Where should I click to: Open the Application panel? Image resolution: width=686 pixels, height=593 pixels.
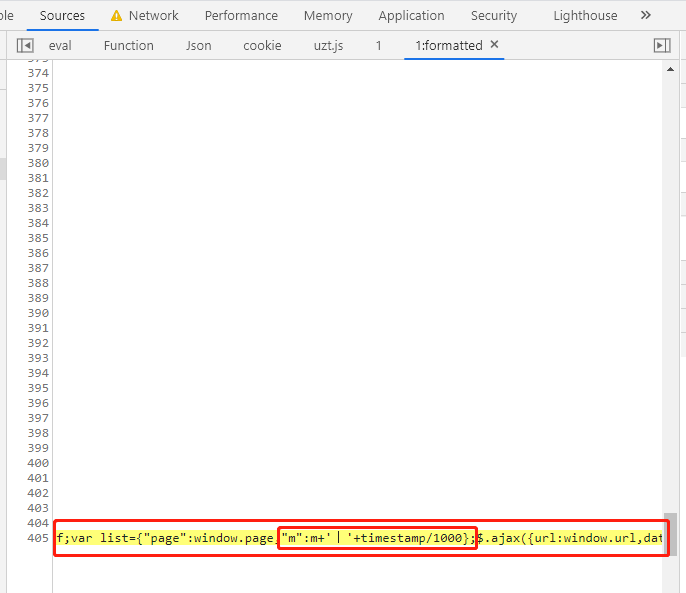[x=411, y=15]
